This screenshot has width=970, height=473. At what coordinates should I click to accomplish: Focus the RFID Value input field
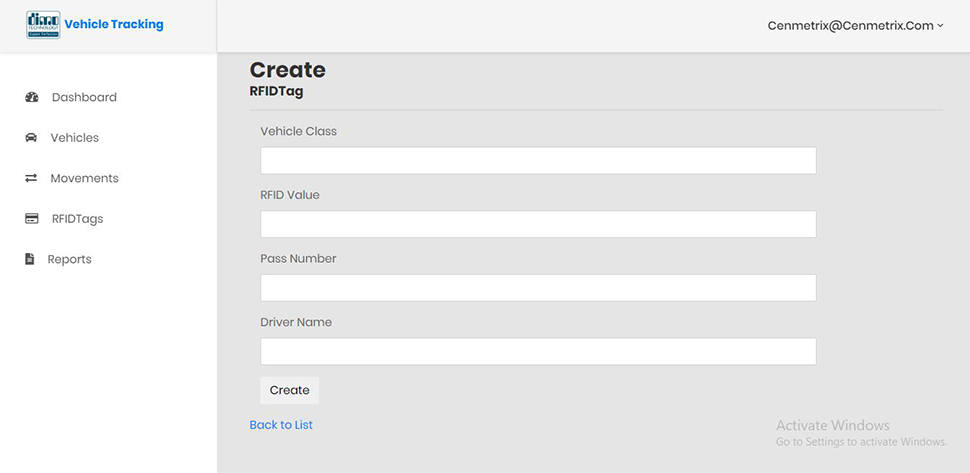(x=538, y=224)
